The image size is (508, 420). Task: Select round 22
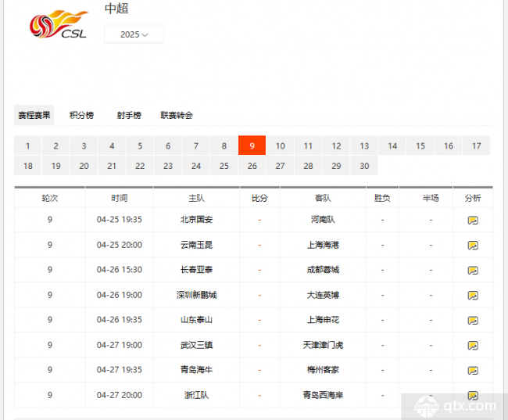tap(140, 166)
